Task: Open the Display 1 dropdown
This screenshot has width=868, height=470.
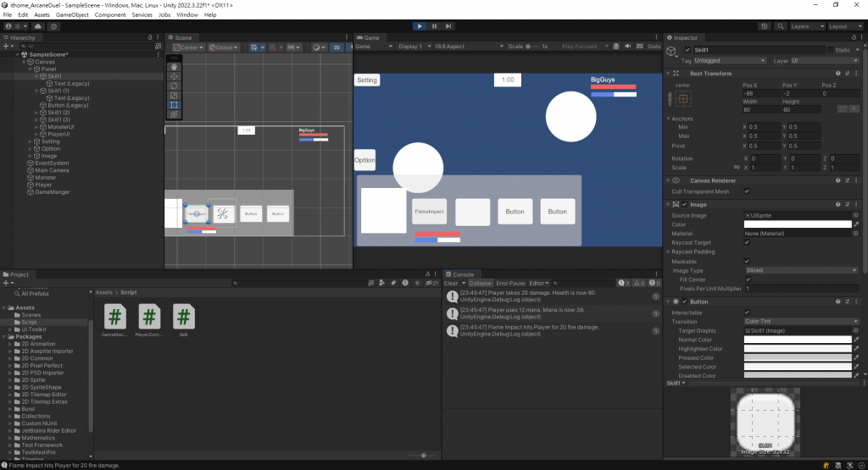Action: pyautogui.click(x=414, y=47)
